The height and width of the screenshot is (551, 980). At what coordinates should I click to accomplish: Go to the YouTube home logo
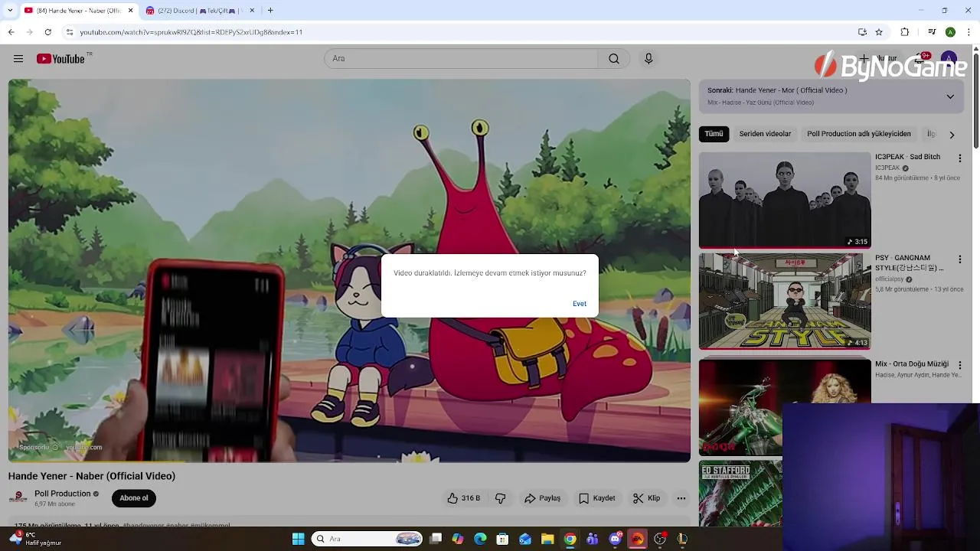click(60, 59)
